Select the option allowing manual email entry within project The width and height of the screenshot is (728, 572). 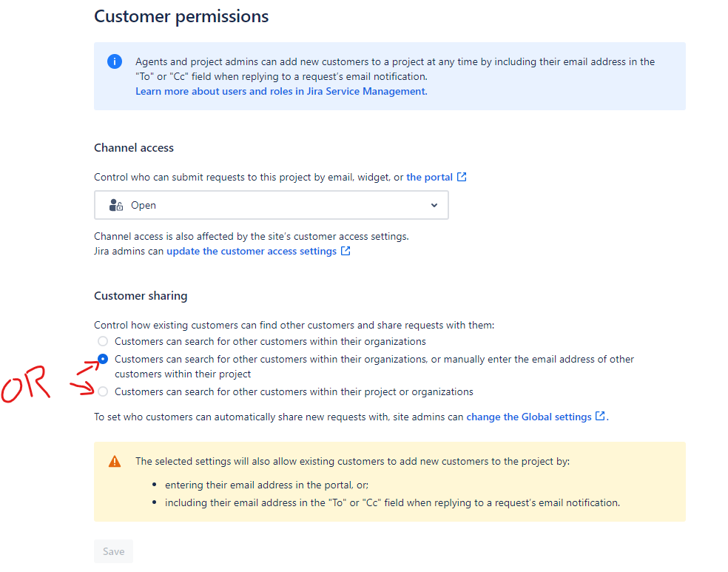click(x=102, y=359)
